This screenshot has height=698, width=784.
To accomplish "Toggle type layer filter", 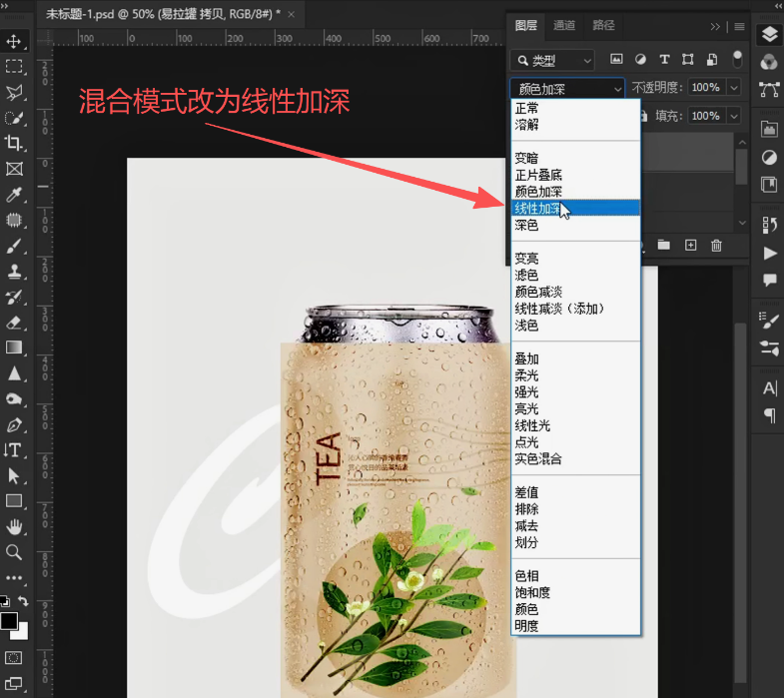I will tap(664, 60).
